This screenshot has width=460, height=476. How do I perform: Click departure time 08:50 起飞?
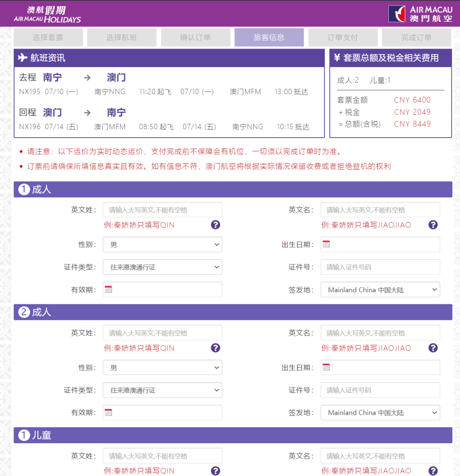(156, 127)
